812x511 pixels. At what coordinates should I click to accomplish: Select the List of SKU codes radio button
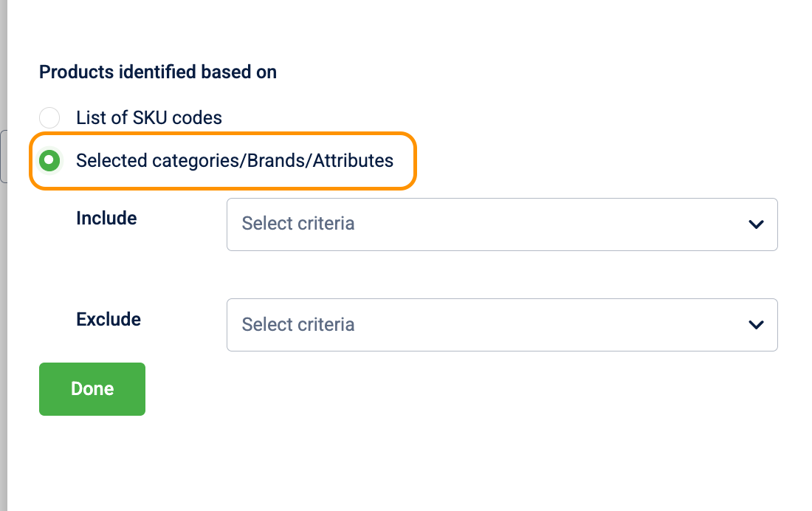49,118
